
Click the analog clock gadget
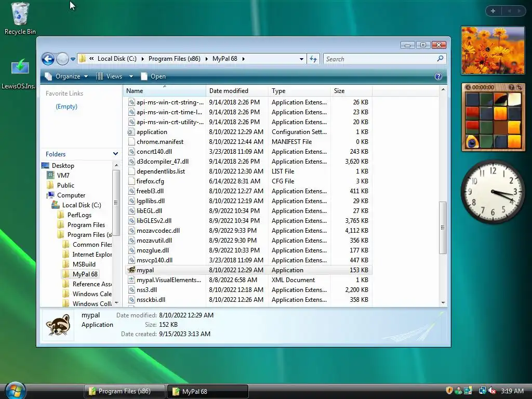coord(493,192)
